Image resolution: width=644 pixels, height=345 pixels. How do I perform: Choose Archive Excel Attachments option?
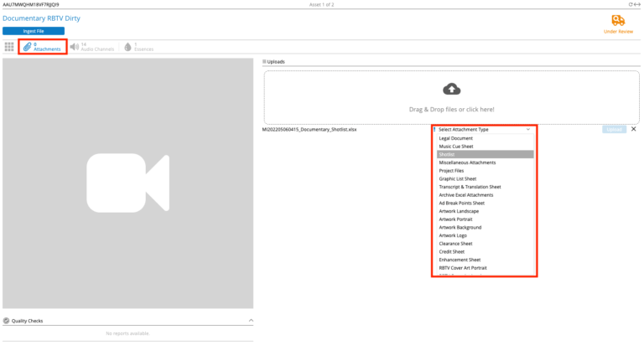click(485, 195)
